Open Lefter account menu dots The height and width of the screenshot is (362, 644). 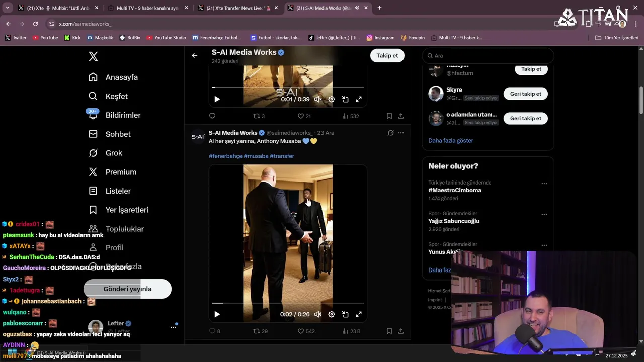pos(173,327)
